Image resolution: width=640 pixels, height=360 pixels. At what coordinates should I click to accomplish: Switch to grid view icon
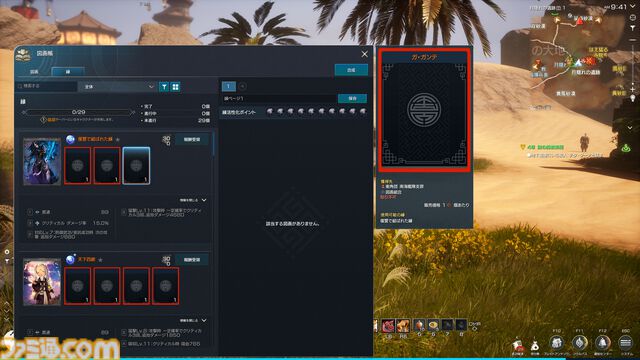point(176,87)
